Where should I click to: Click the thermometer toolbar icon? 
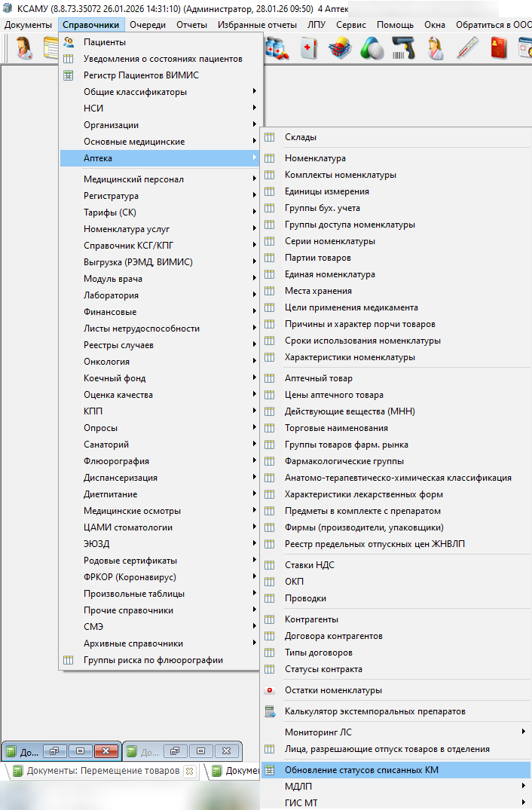468,48
